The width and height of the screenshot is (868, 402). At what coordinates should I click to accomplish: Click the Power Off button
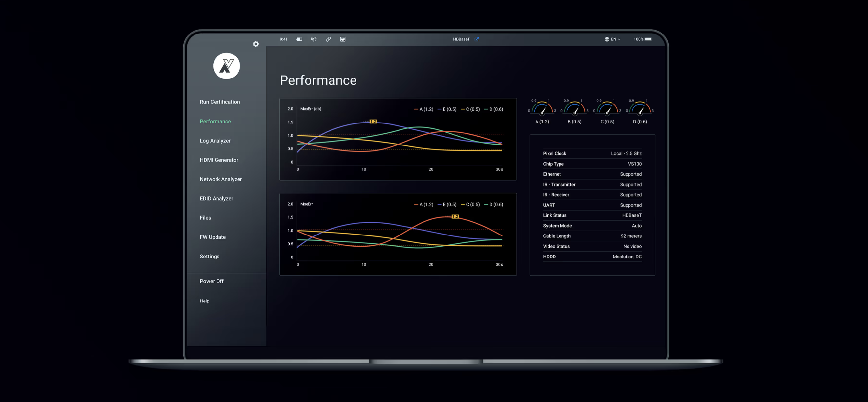[x=212, y=281]
